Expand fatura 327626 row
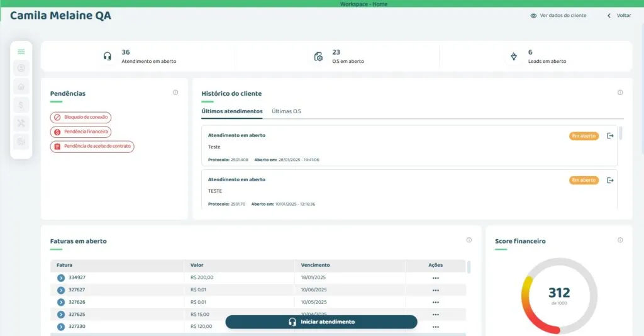644x336 pixels. pyautogui.click(x=61, y=302)
